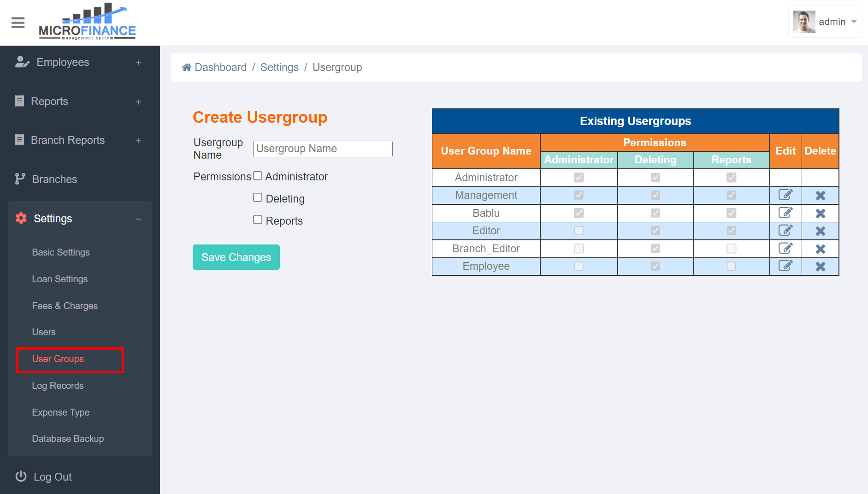The height and width of the screenshot is (494, 868).
Task: Open Expense Type submenu item
Action: (x=61, y=412)
